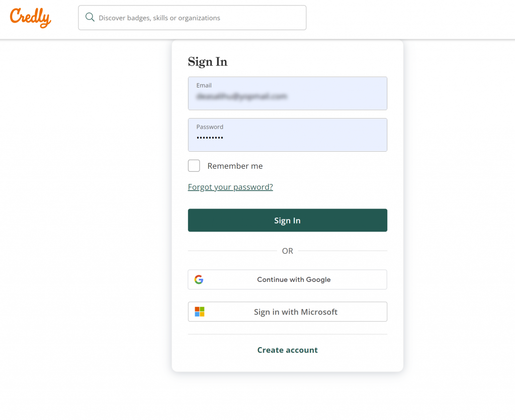The image size is (515, 420).
Task: Click the Google G logo icon
Action: pyautogui.click(x=199, y=279)
